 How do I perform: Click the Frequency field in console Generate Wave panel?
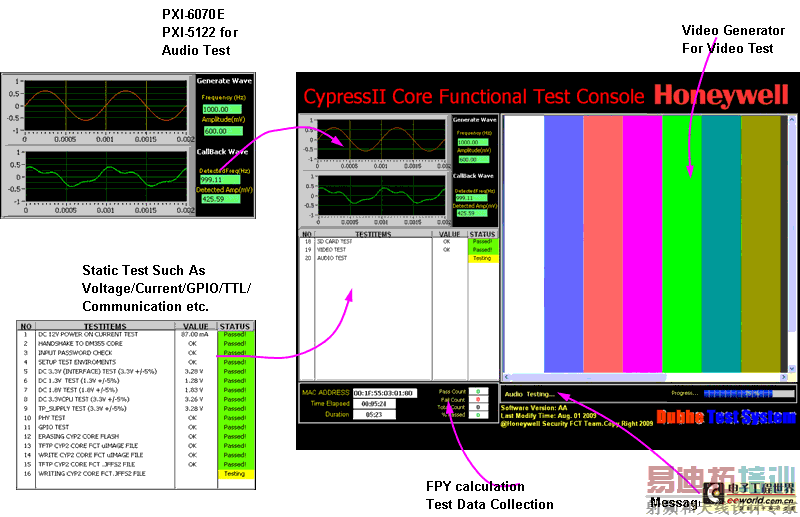[x=473, y=142]
